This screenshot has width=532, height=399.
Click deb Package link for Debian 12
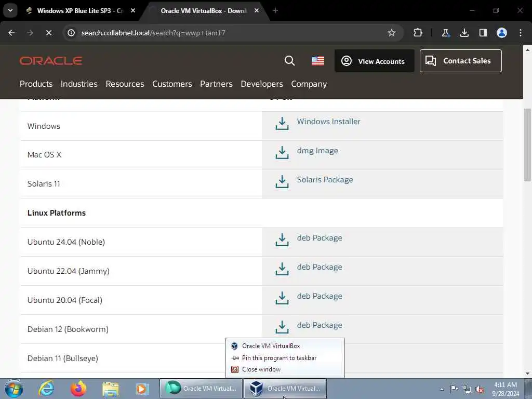[320, 325]
